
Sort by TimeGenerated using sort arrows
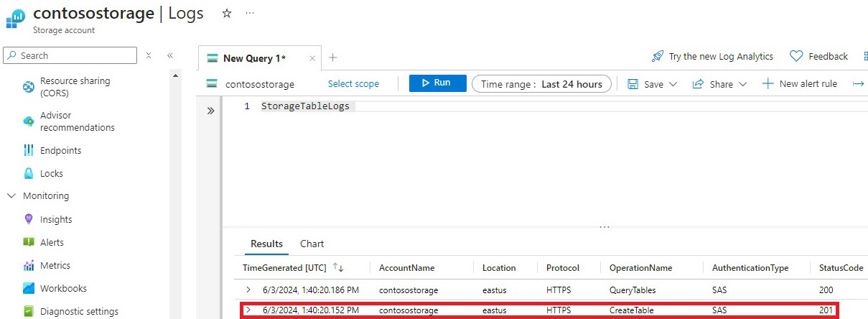click(339, 267)
